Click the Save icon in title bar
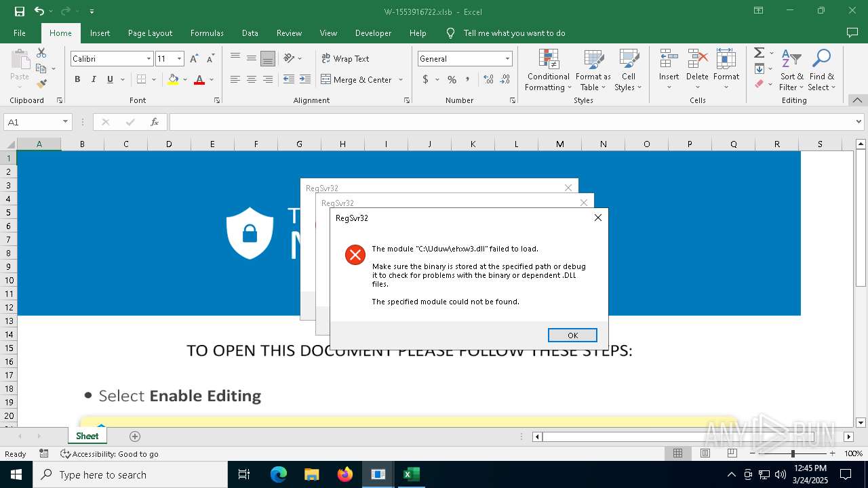The image size is (868, 488). 20,12
